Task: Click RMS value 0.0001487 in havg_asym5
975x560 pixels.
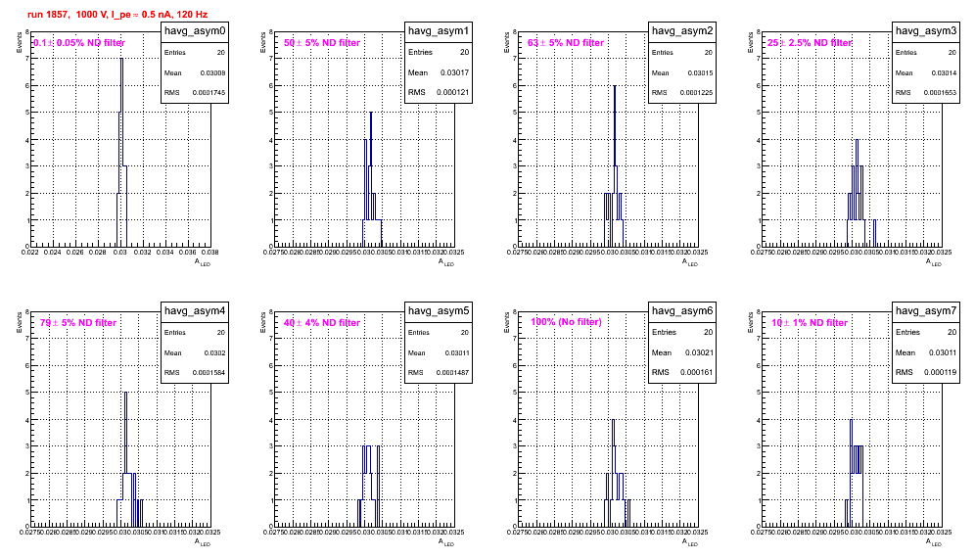Action: tap(452, 373)
